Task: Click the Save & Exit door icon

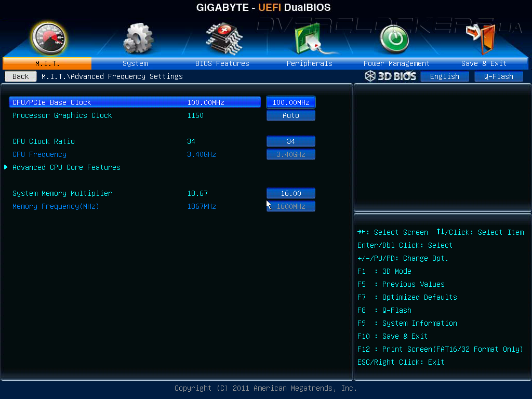Action: 481,38
